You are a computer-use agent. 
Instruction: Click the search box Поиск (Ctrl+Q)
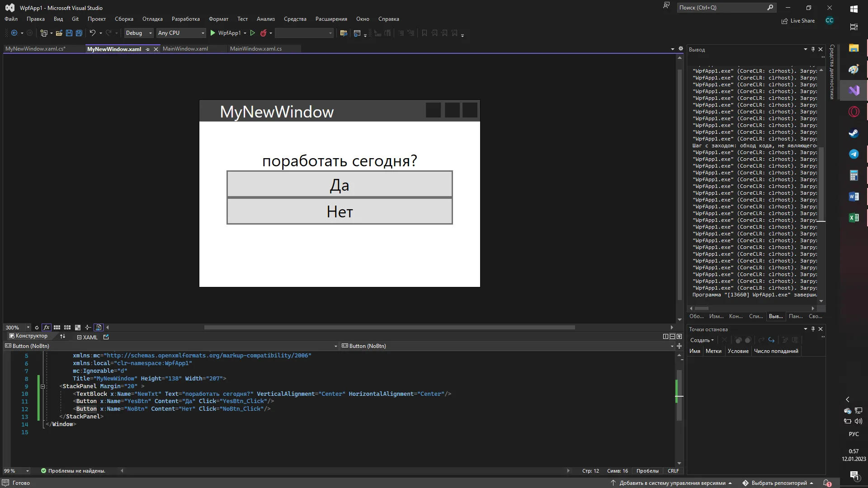pyautogui.click(x=726, y=8)
